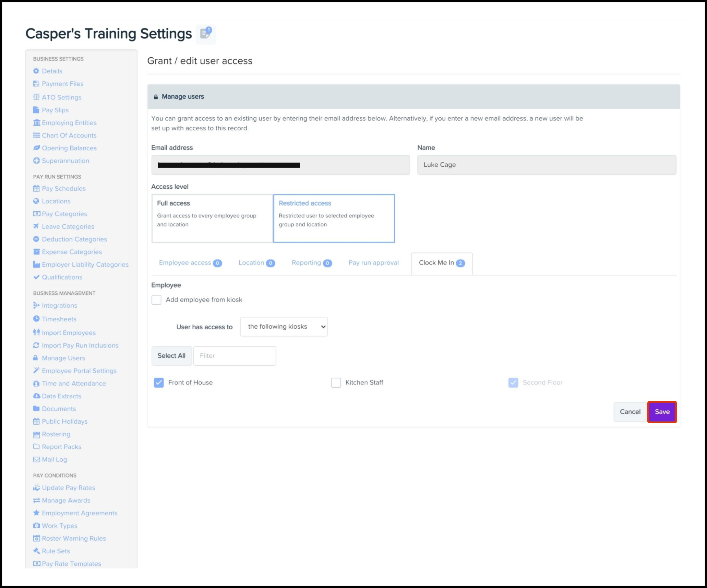Click the padlock icon for Manage Users

tap(36, 358)
